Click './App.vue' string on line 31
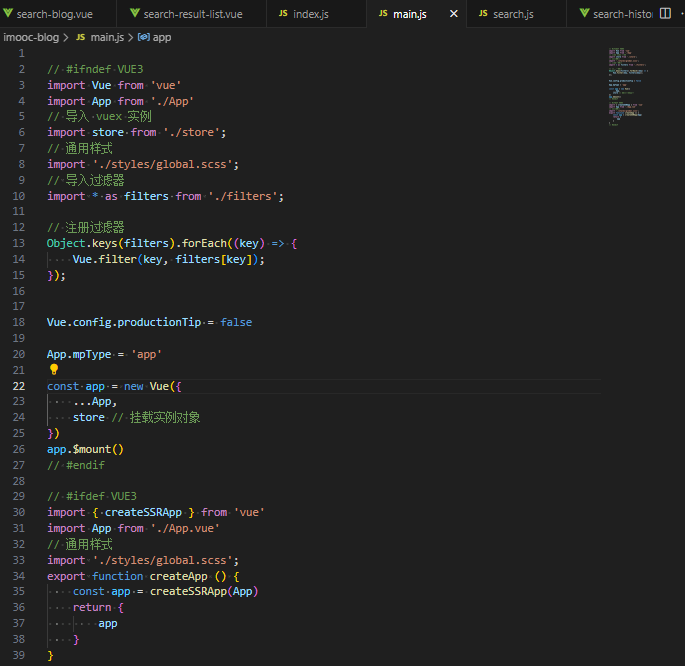 click(x=185, y=528)
